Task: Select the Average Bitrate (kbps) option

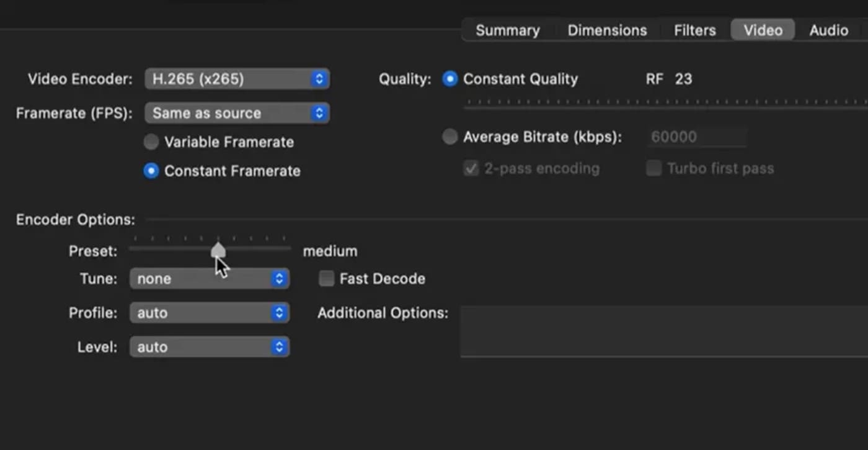Action: point(449,137)
